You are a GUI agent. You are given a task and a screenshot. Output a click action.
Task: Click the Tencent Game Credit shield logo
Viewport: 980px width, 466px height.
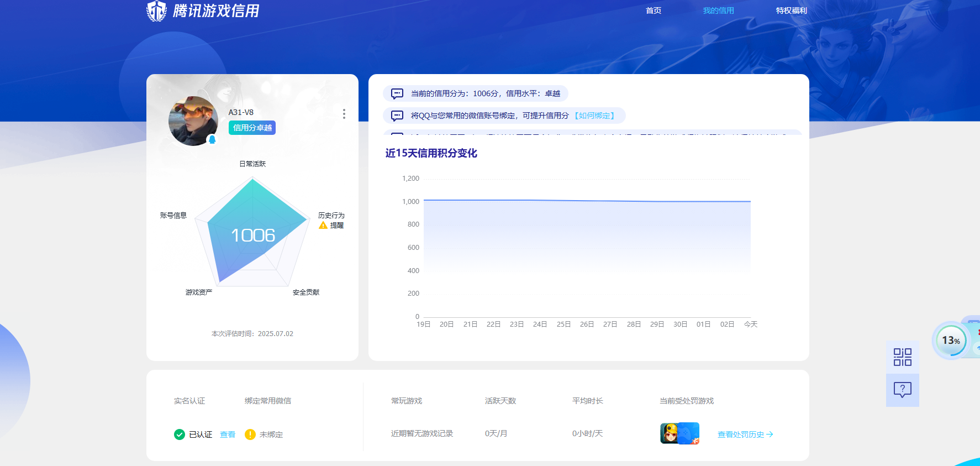tap(156, 11)
